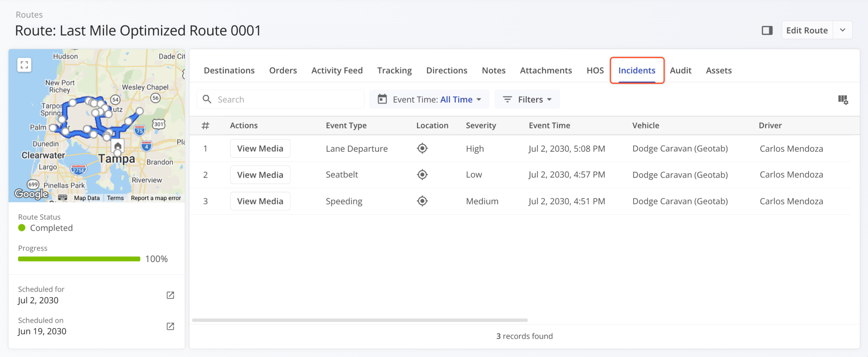868x357 pixels.
Task: Open the map Terms link
Action: tap(115, 198)
